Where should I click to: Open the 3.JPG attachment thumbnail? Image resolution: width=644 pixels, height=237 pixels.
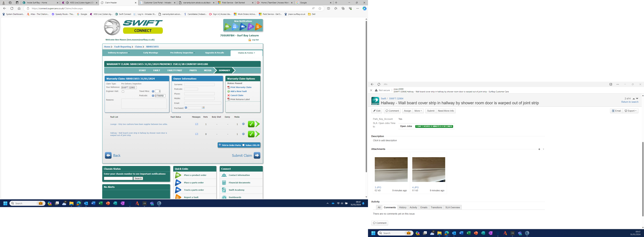pos(391,170)
